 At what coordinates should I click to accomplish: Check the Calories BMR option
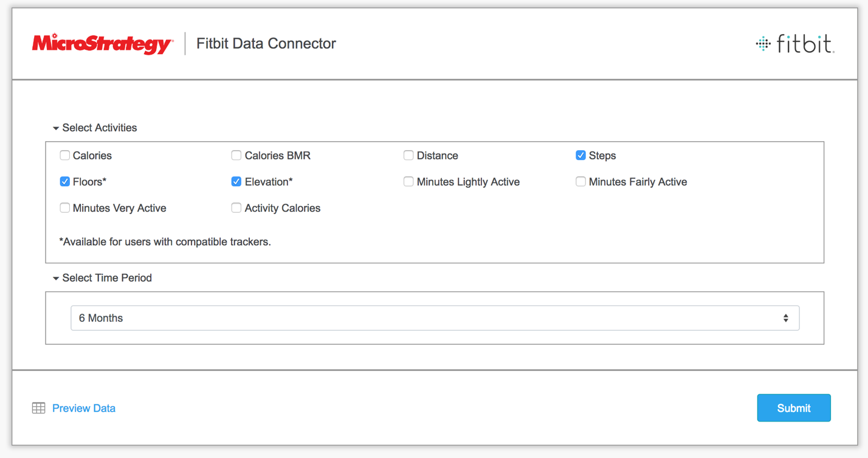(x=236, y=156)
